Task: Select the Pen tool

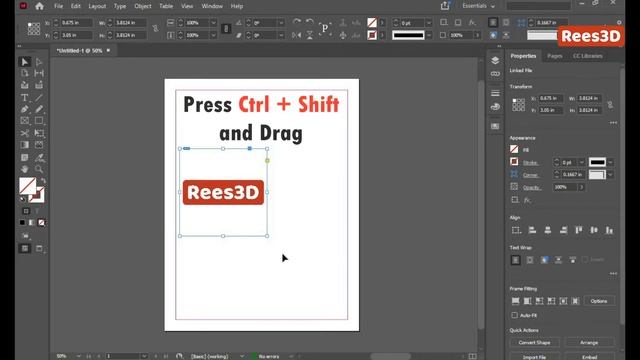Action: tap(24, 109)
